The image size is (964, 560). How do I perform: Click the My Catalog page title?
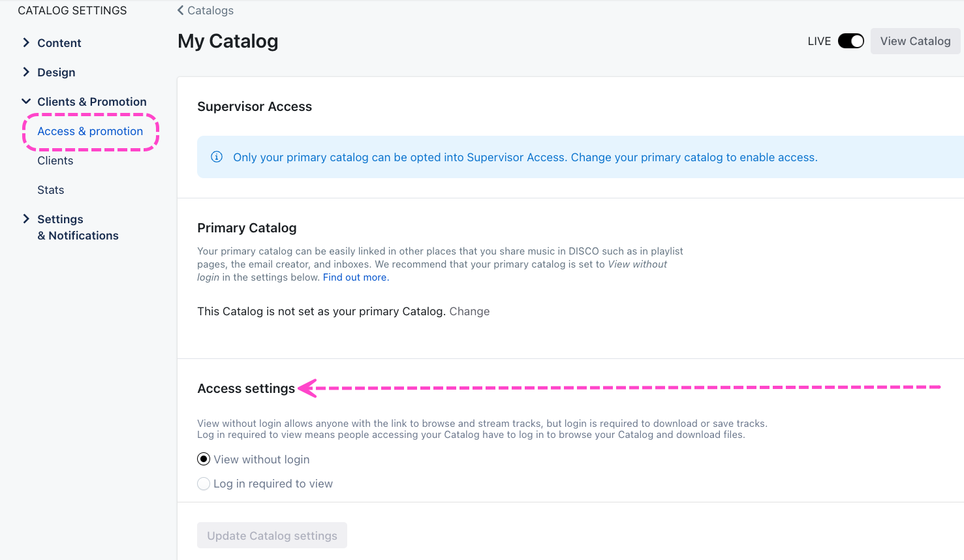(x=228, y=41)
